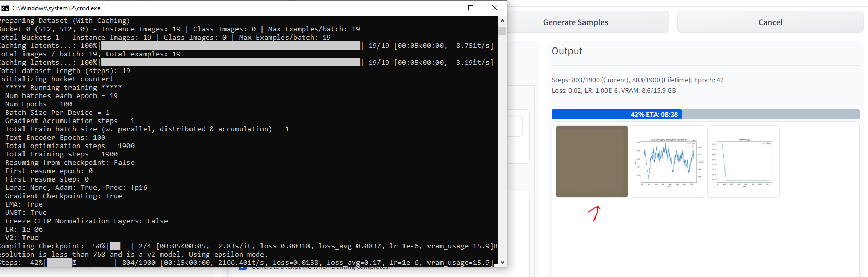Image resolution: width=868 pixels, height=277 pixels.
Task: Click the Generate Samples button
Action: click(x=576, y=22)
